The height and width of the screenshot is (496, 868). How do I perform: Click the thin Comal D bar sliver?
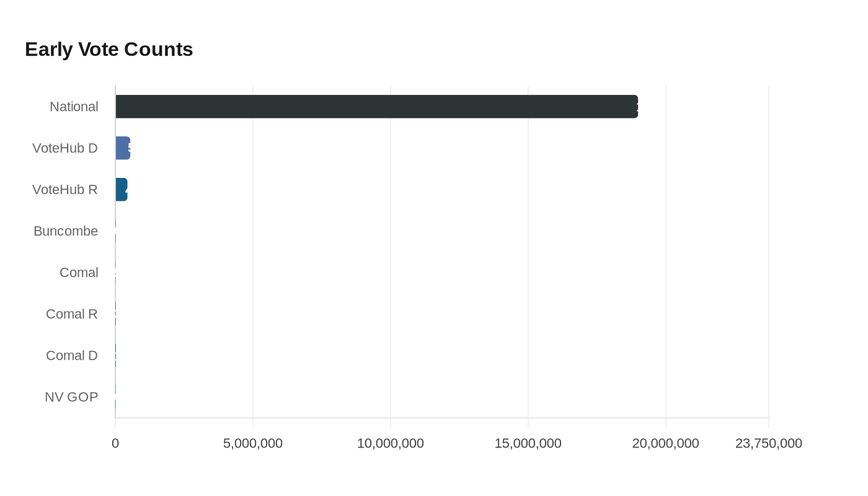tap(115, 355)
